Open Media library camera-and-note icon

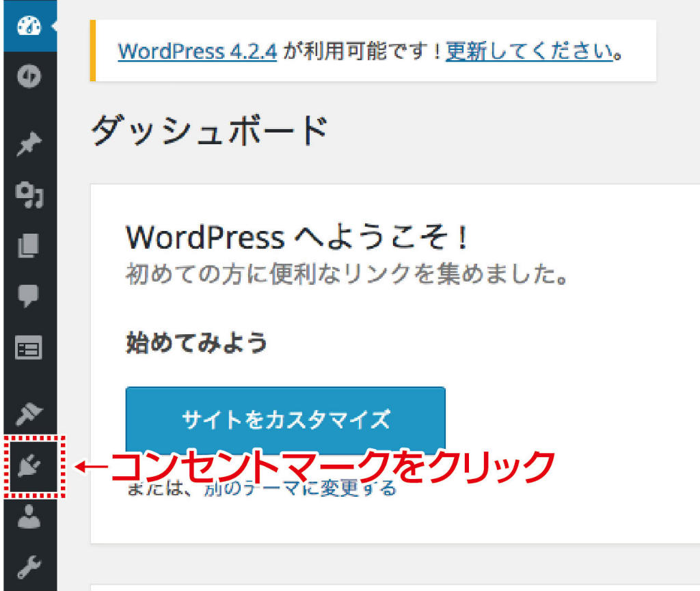coord(29,195)
